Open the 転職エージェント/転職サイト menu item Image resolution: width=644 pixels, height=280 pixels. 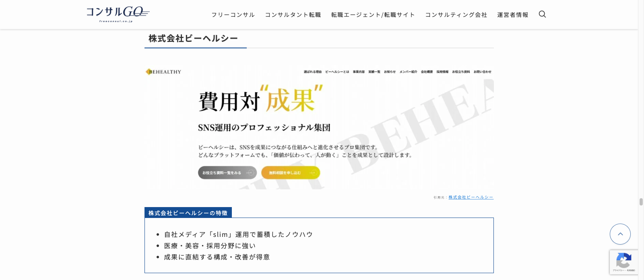tap(373, 15)
